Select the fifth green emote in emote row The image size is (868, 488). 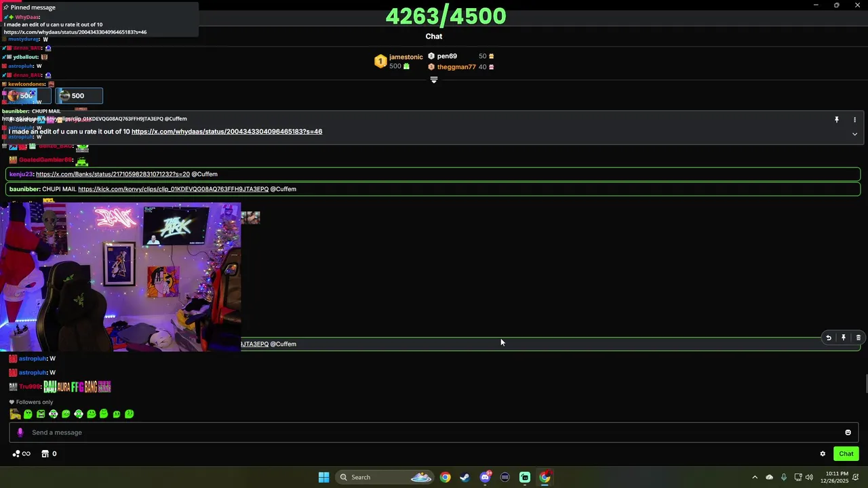coord(66,414)
